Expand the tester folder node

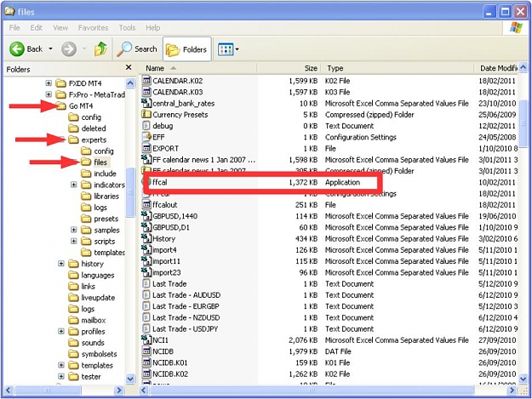(x=61, y=376)
